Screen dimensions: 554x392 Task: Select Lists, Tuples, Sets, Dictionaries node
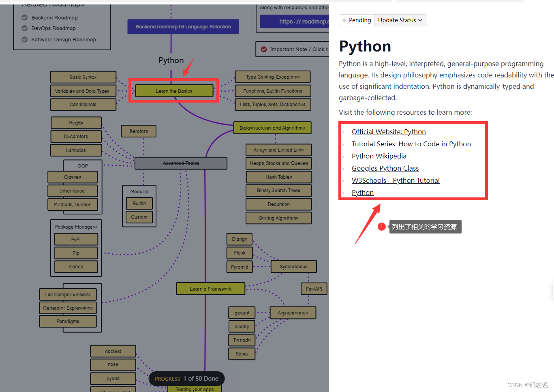[x=273, y=104]
